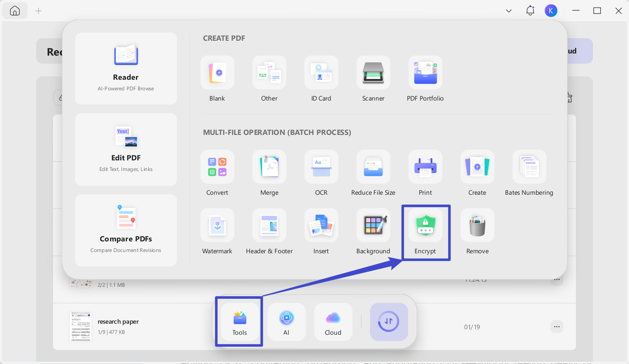
Task: Click the 2/2 | 1.1 MB file info
Action: 111,285
